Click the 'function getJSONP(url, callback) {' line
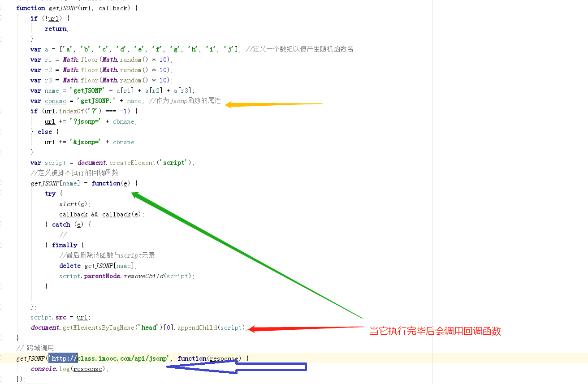588x384 pixels. [x=77, y=8]
